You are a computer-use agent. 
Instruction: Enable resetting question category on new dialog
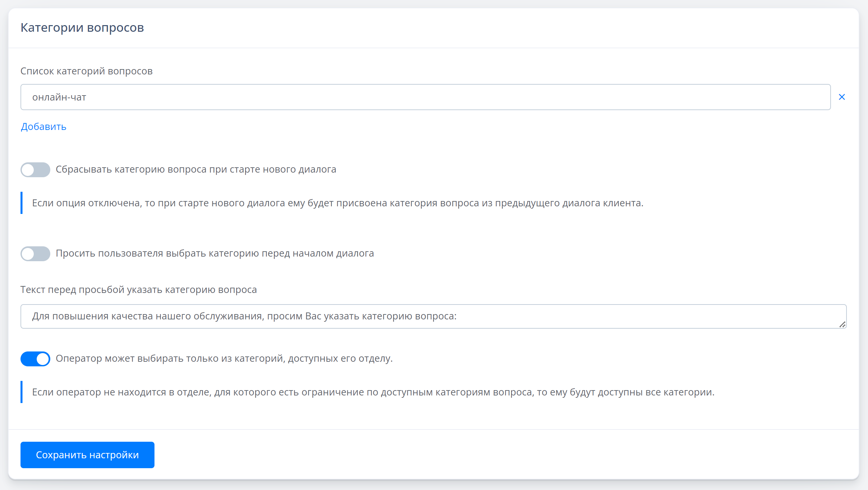[x=35, y=170]
